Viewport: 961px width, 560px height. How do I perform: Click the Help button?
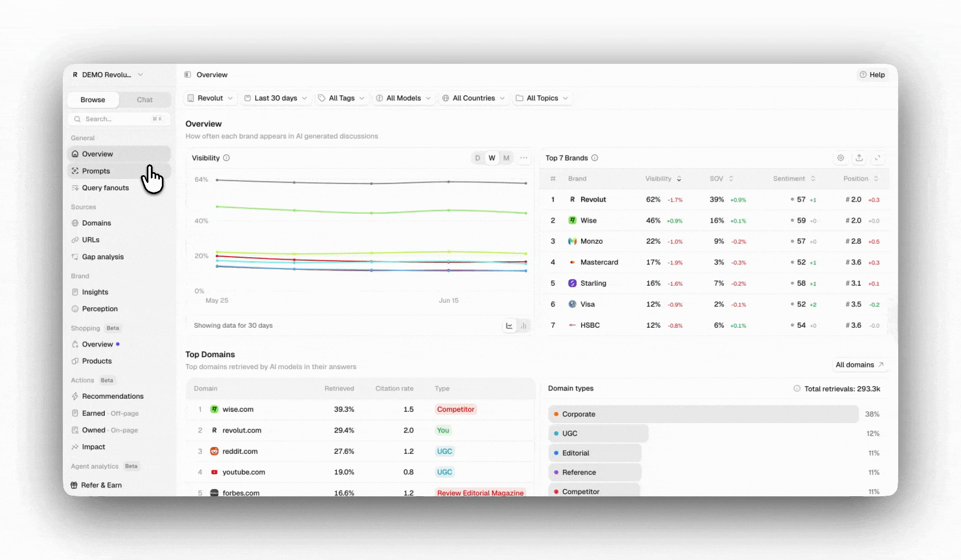tap(873, 75)
